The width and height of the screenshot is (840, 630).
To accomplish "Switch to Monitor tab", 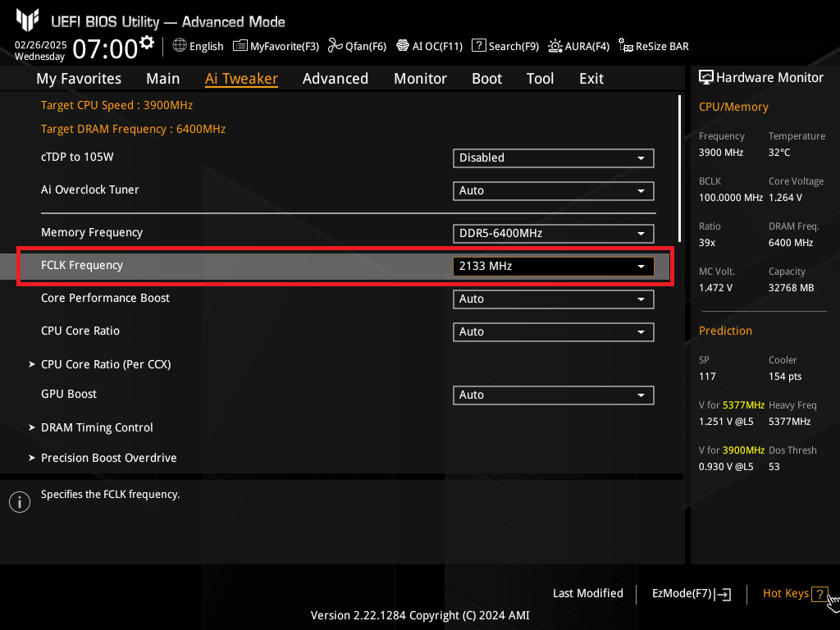I will pyautogui.click(x=421, y=79).
